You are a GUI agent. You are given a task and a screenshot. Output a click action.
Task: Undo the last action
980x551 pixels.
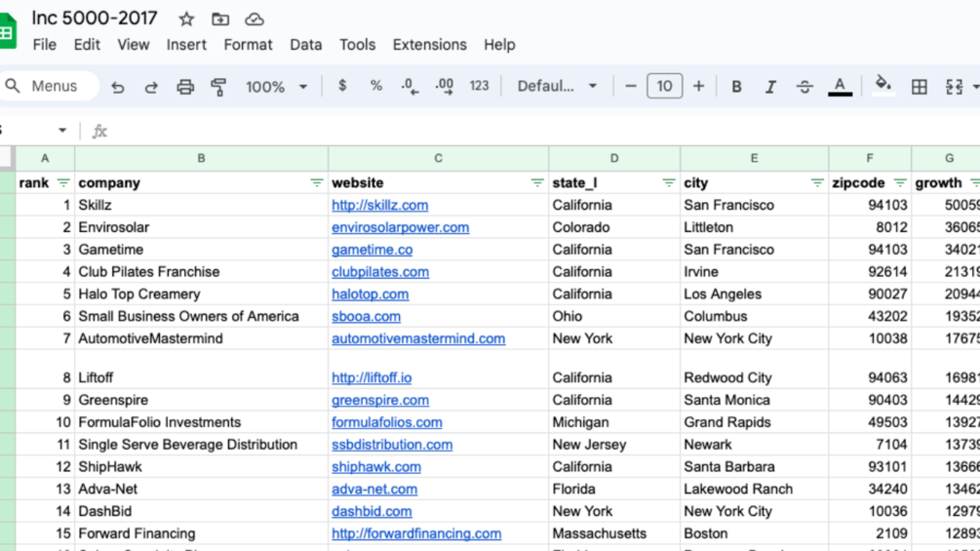tap(117, 87)
